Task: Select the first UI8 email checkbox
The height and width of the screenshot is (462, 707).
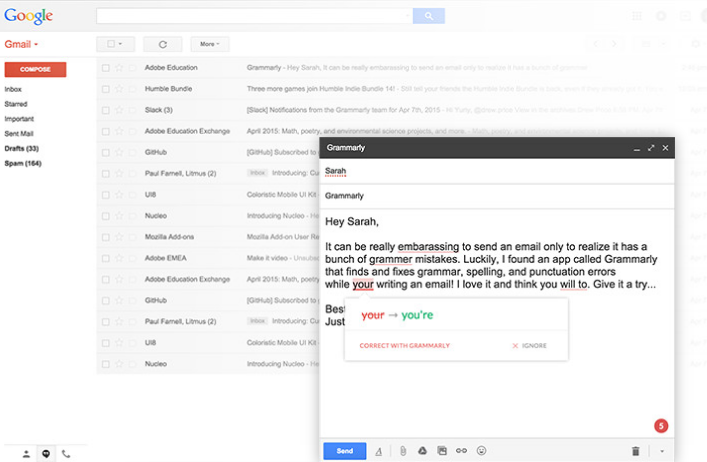Action: 106,195
